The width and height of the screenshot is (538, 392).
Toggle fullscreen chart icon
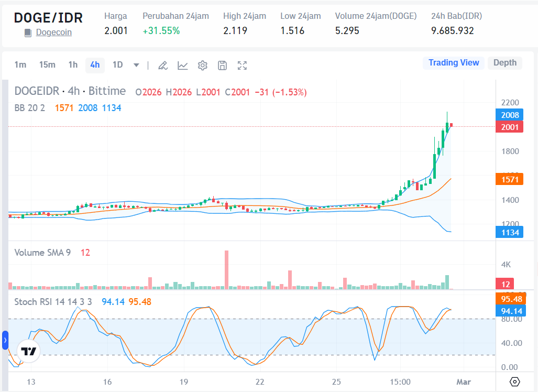(242, 65)
